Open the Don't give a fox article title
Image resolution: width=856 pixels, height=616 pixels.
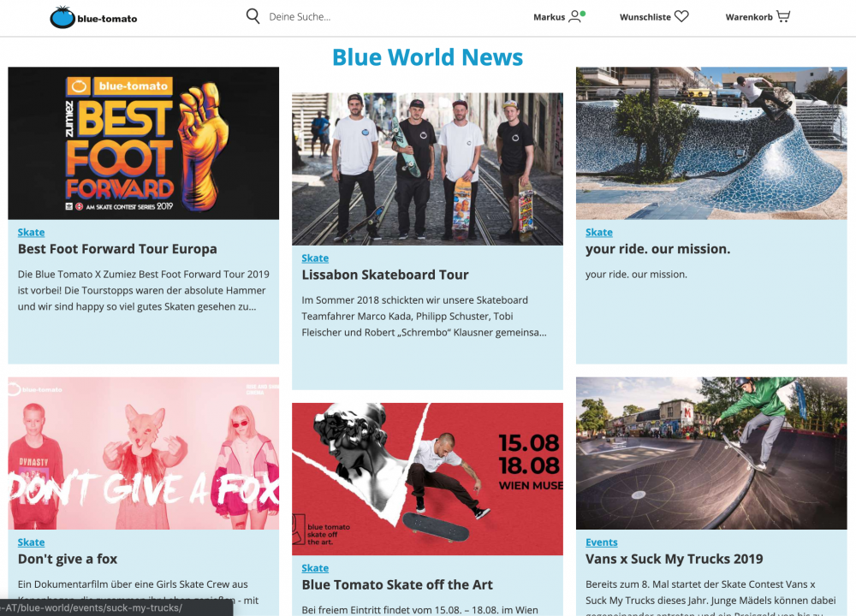pos(68,559)
